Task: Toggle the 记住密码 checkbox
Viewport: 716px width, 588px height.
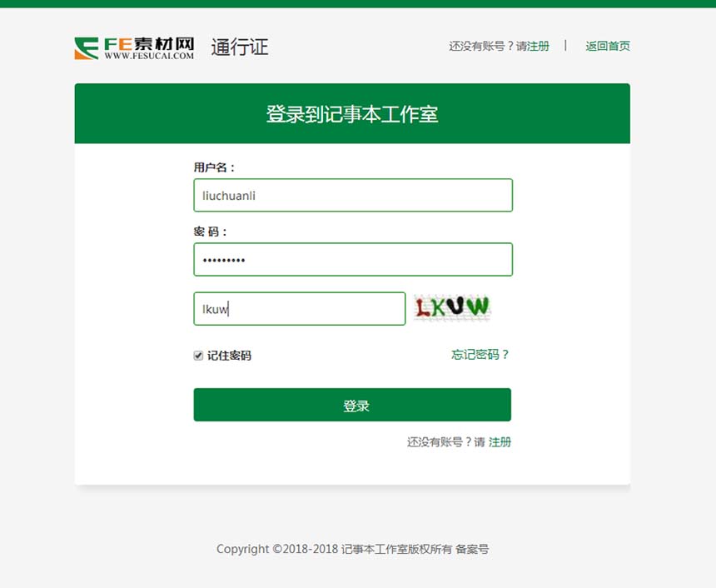Action: tap(198, 356)
